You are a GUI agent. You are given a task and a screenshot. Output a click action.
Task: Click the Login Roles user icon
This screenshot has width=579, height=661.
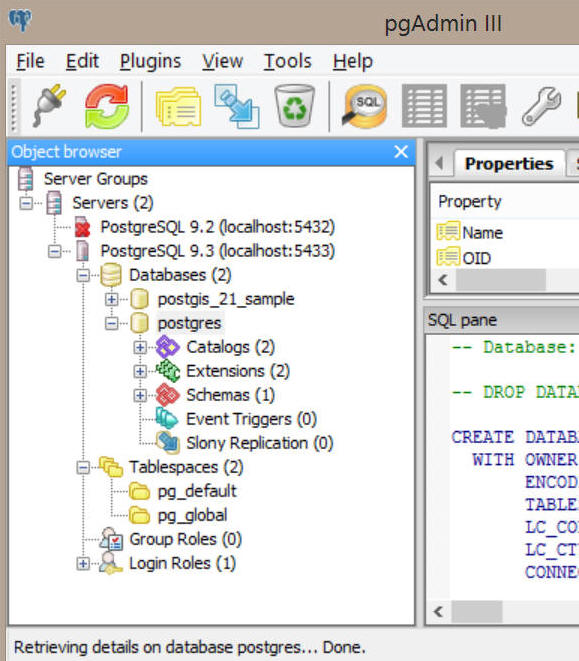tap(110, 563)
